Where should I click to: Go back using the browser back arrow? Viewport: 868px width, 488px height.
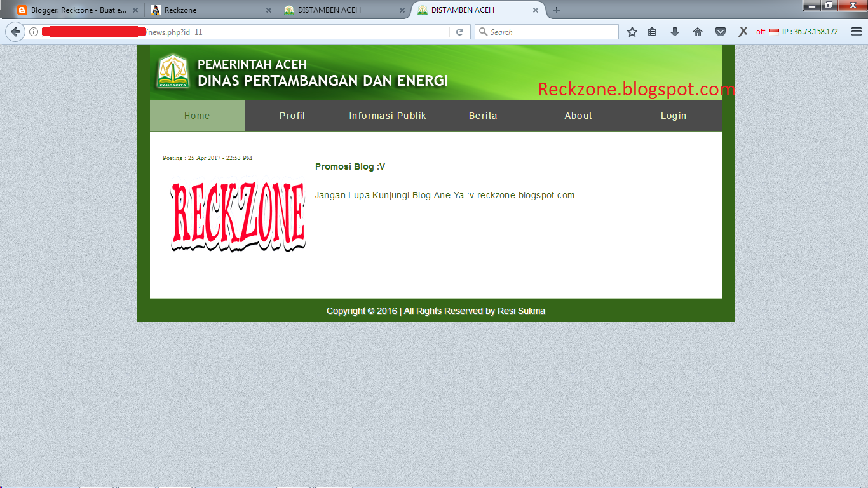(x=15, y=32)
